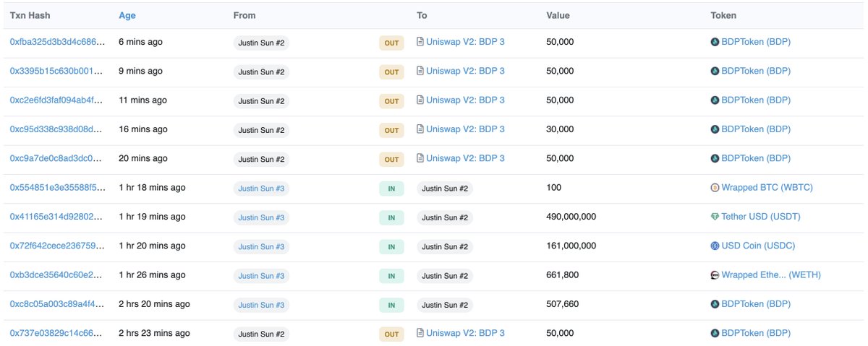Image resolution: width=868 pixels, height=346 pixels.
Task: Click the USD Coin token icon
Action: [715, 246]
